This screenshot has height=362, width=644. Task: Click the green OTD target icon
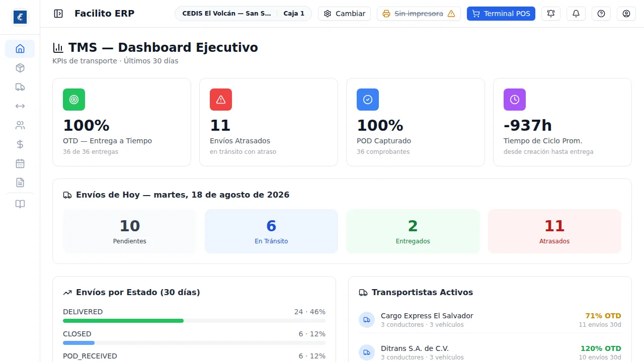coord(74,100)
